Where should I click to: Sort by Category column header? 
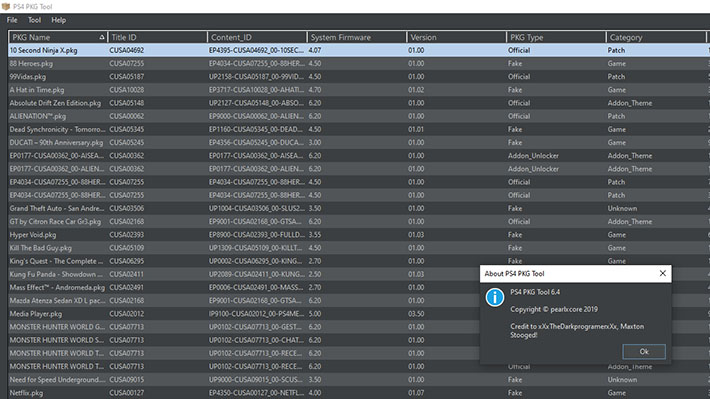click(x=656, y=37)
